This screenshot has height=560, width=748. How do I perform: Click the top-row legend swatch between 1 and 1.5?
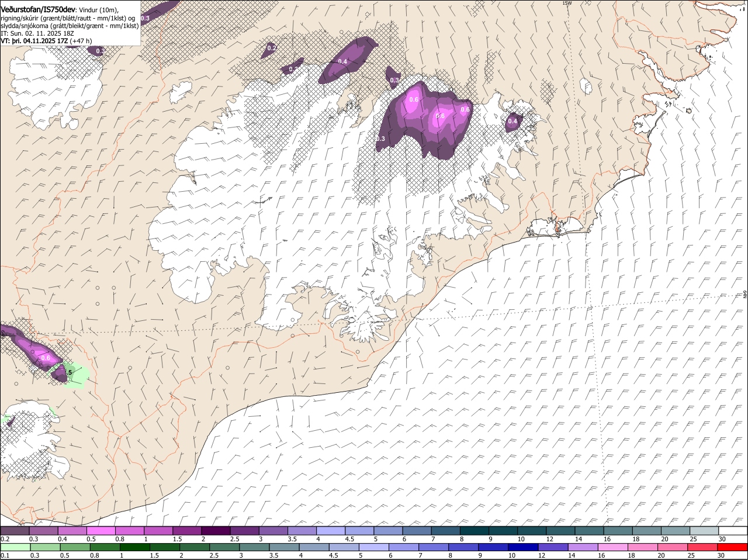pos(158,531)
